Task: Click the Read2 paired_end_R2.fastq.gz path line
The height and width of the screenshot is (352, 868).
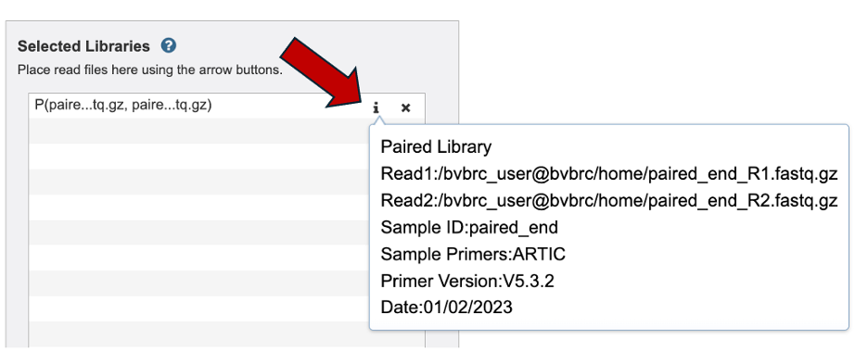Action: click(x=609, y=201)
